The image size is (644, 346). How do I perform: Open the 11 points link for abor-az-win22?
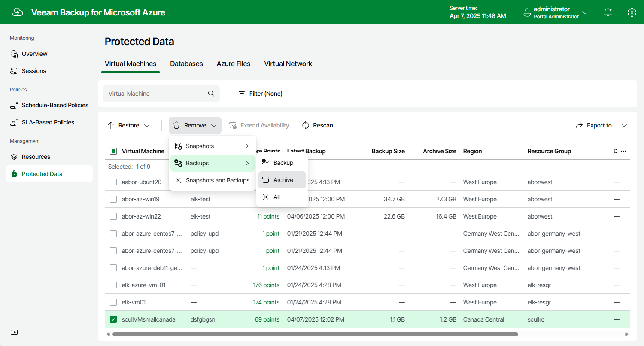(268, 216)
